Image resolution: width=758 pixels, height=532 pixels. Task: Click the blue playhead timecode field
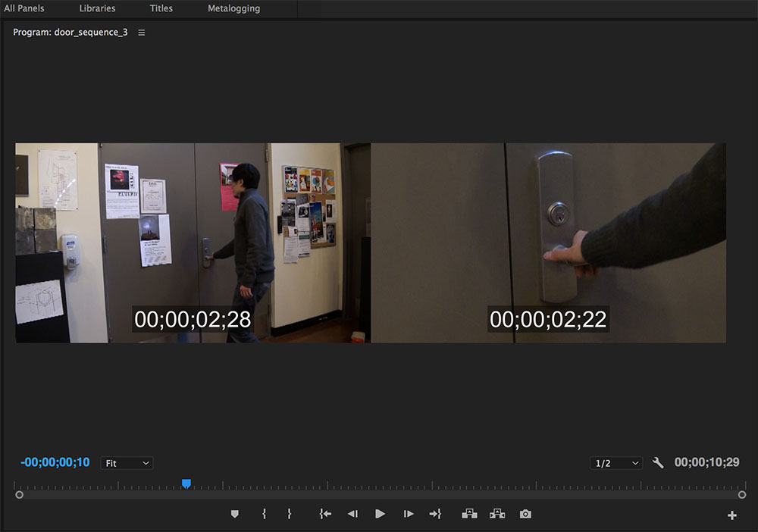point(55,462)
